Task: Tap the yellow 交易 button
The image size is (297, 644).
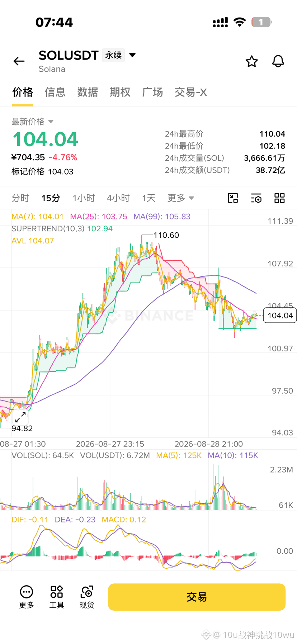Action: 197,597
